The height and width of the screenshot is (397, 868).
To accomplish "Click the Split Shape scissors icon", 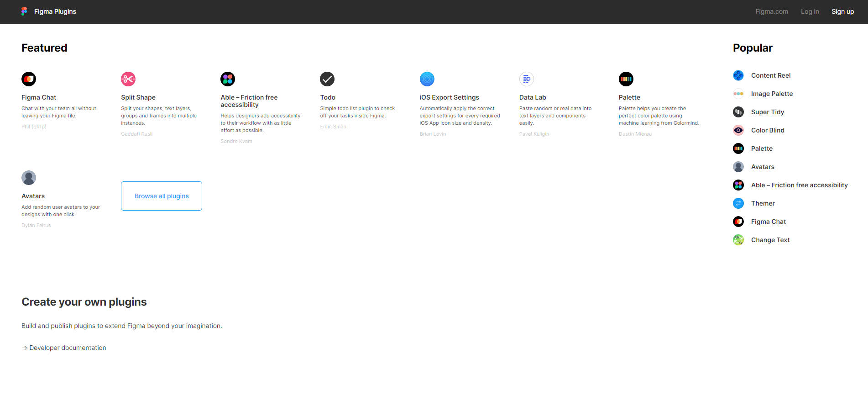I will pos(128,79).
